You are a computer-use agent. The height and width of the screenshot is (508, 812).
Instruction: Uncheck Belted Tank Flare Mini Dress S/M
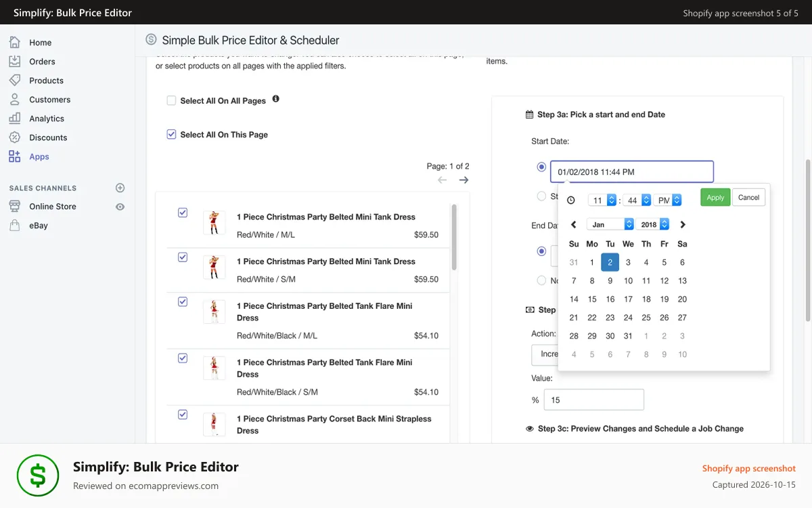[183, 358]
